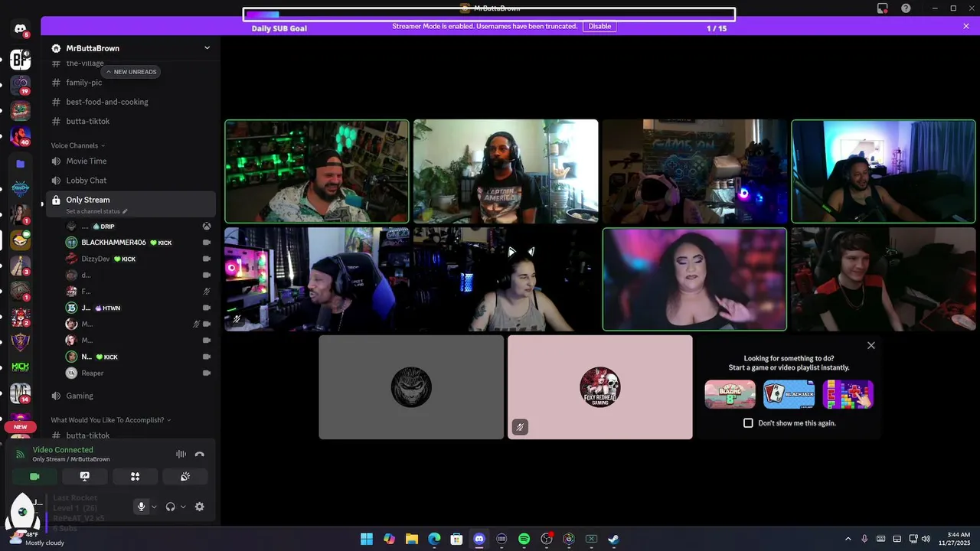Close the activity suggestions panel
Image resolution: width=980 pixels, height=551 pixels.
(871, 346)
